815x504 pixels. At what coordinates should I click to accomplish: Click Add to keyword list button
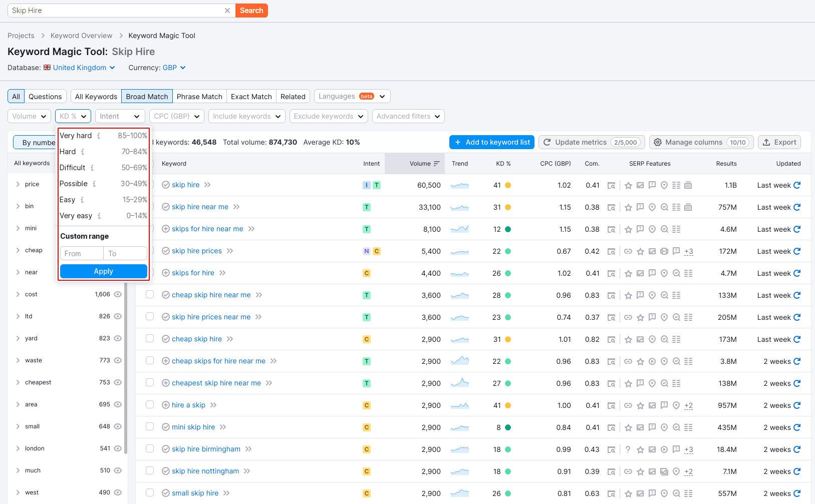[x=492, y=142]
